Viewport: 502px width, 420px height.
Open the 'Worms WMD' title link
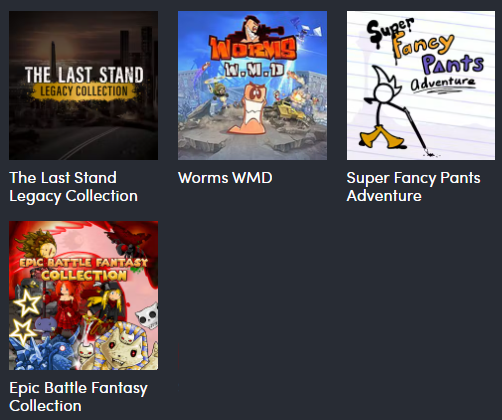225,178
